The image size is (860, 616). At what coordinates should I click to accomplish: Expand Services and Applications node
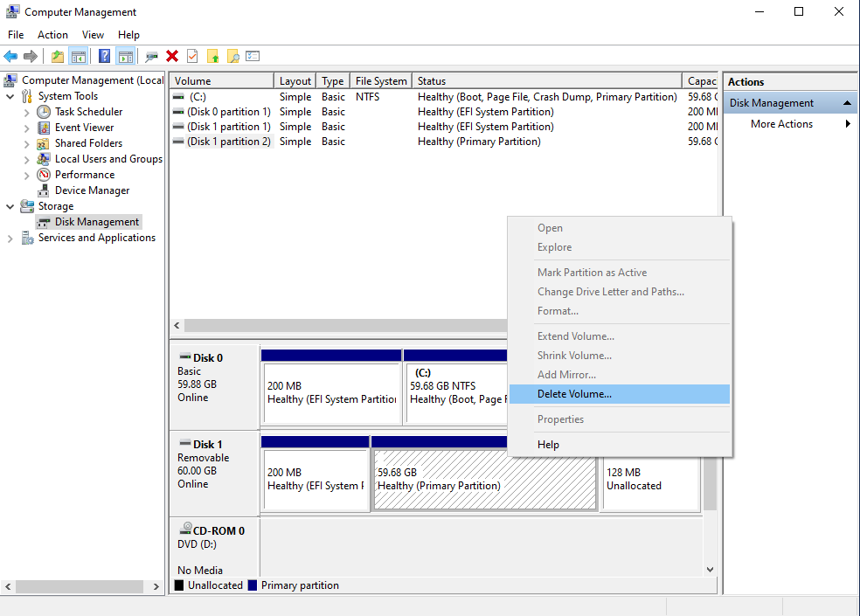[x=10, y=238]
